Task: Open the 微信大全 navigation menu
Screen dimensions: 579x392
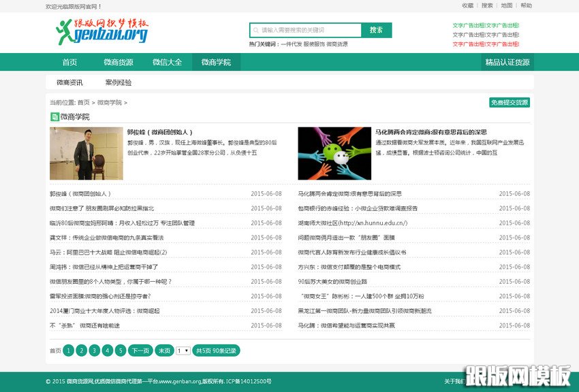Action: pos(167,61)
